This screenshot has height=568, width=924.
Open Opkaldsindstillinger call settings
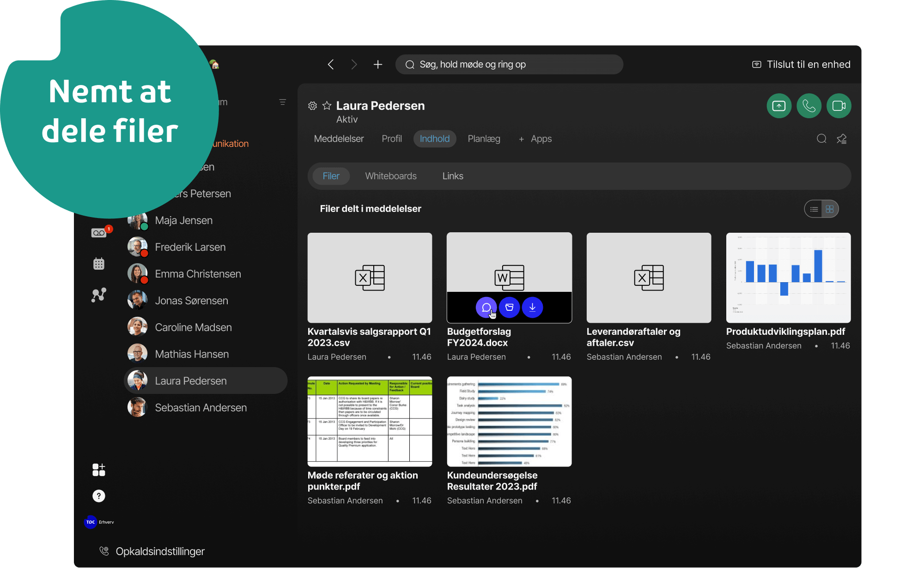(152, 551)
